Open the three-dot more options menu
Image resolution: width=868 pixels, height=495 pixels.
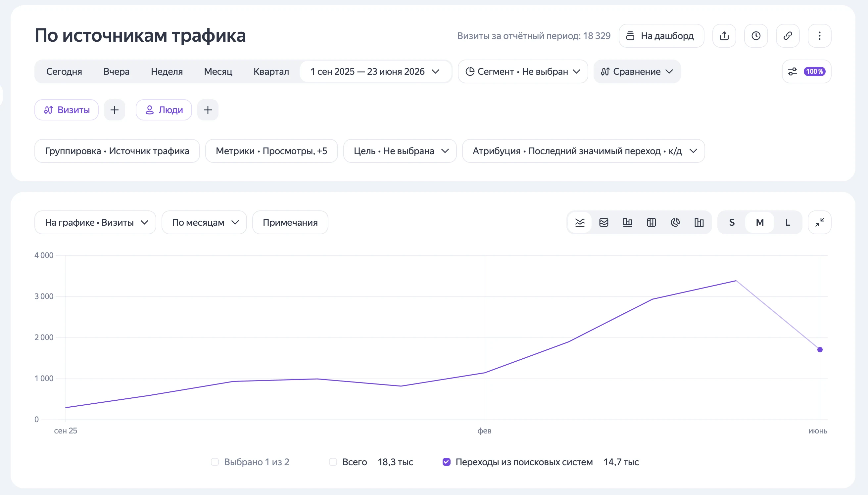point(819,36)
